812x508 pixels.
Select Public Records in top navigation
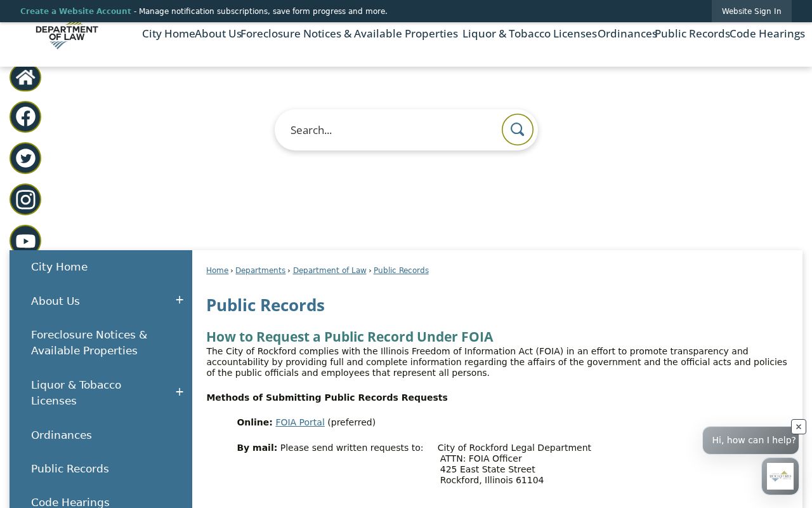click(x=692, y=34)
